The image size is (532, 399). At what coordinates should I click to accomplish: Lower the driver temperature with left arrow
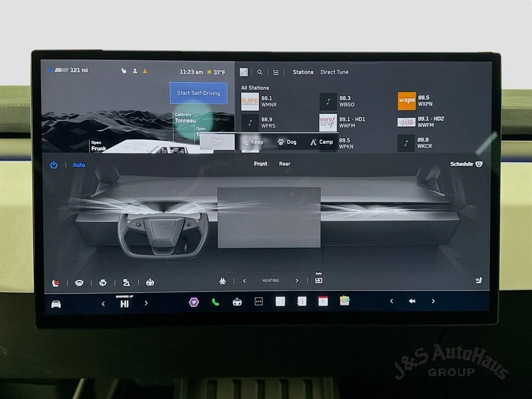[x=103, y=303]
